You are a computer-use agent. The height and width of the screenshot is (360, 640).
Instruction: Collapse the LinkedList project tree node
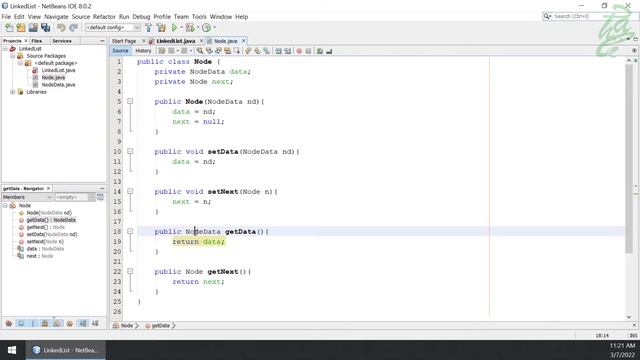click(5, 49)
